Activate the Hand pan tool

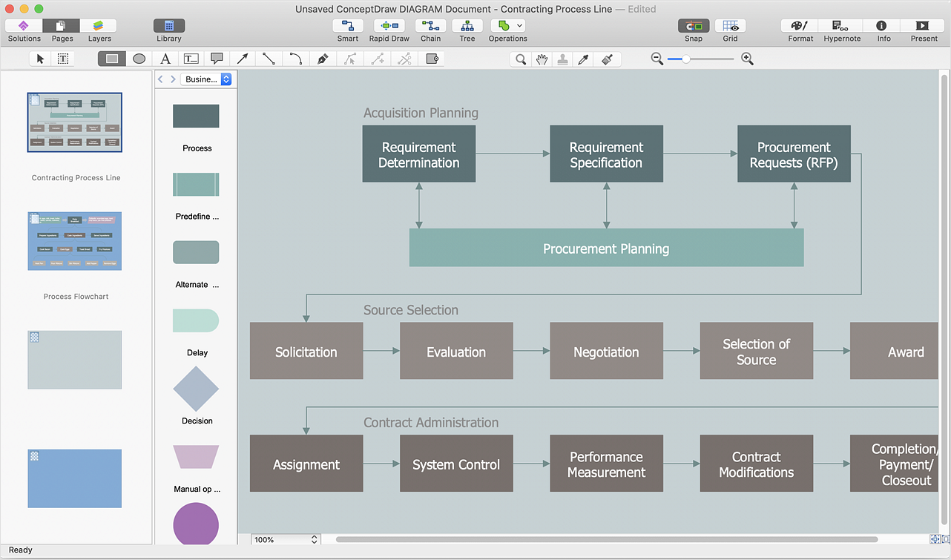click(x=542, y=59)
